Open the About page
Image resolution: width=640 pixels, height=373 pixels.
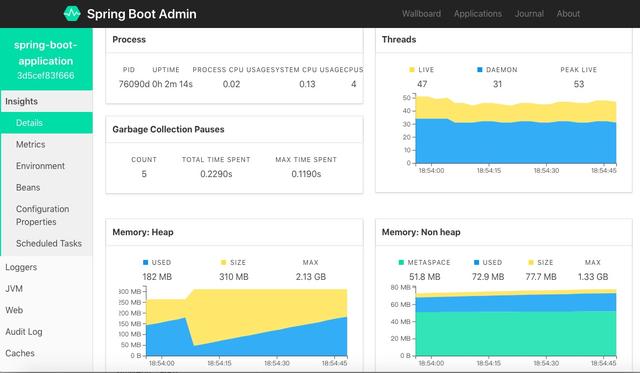click(568, 13)
